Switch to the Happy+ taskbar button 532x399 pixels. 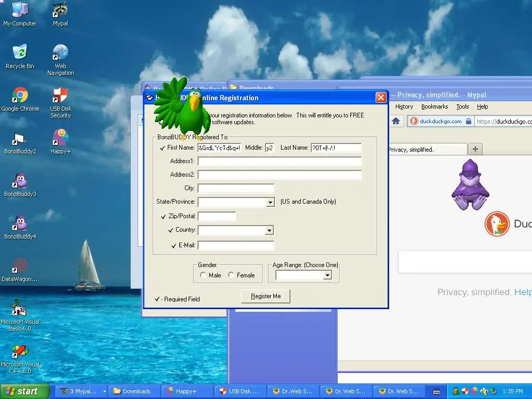(187, 391)
